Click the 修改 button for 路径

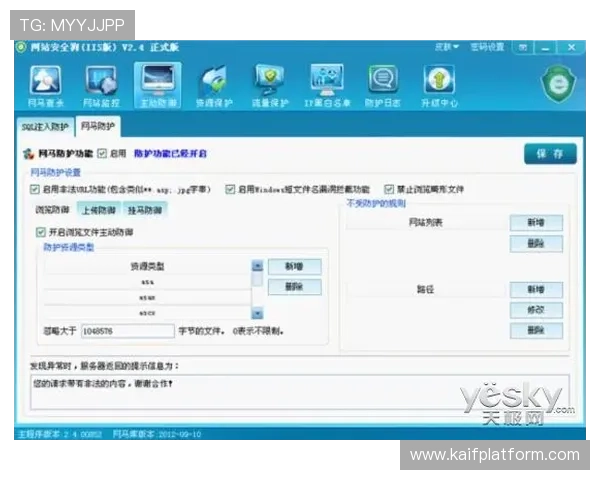(x=536, y=310)
